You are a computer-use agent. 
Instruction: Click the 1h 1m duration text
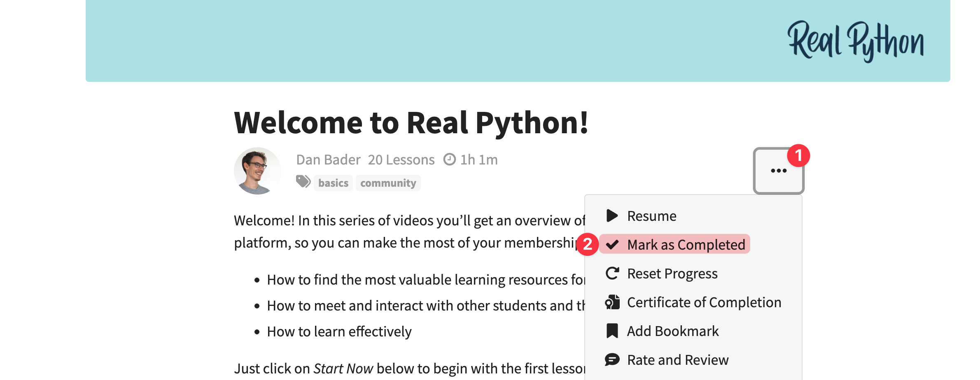tap(479, 160)
